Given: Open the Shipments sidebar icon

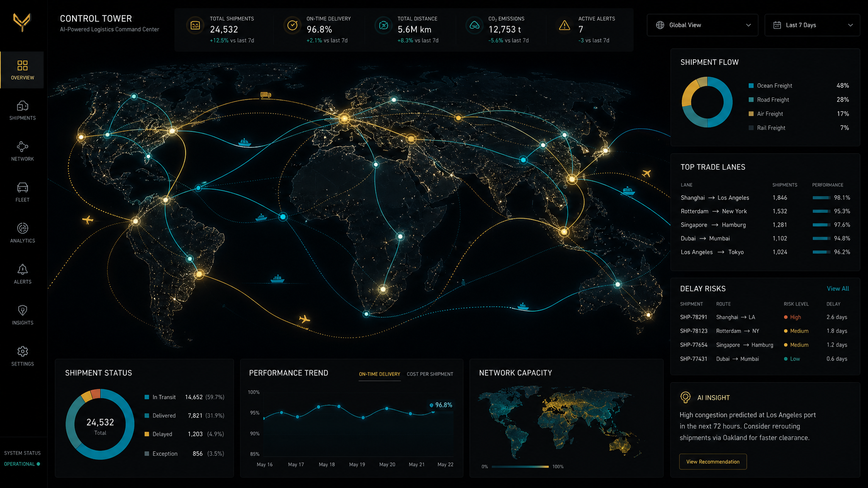Looking at the screenshot, I should (x=22, y=105).
